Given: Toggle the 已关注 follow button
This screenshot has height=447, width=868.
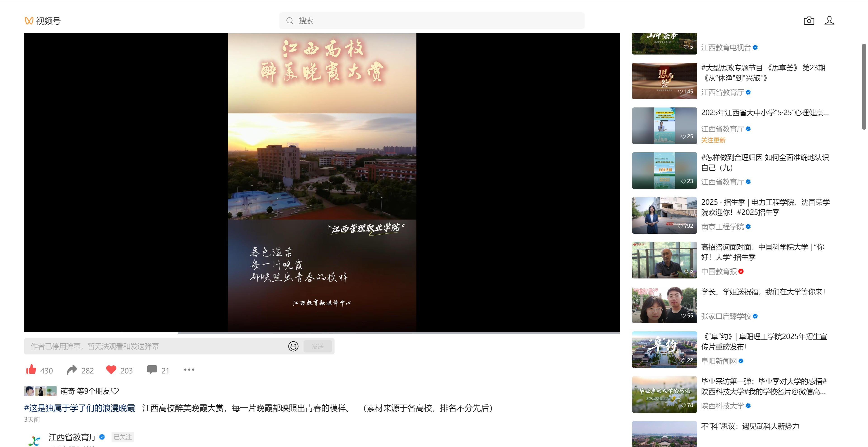Looking at the screenshot, I should point(123,437).
